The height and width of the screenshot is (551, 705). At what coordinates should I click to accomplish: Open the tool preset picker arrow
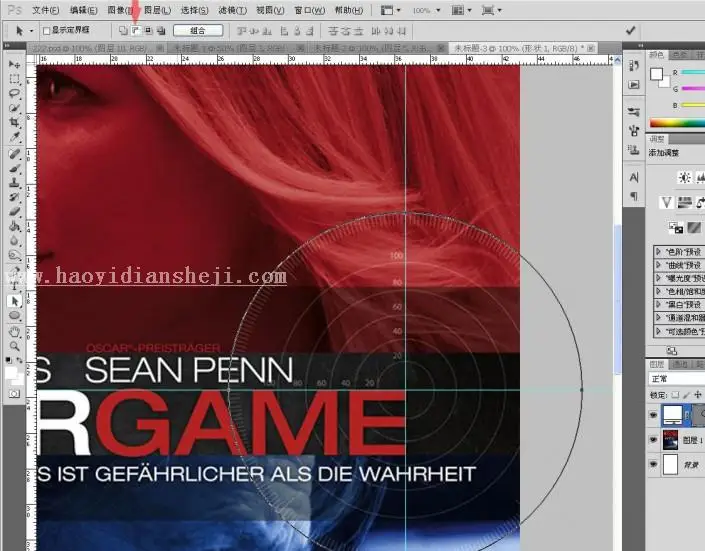coord(31,31)
